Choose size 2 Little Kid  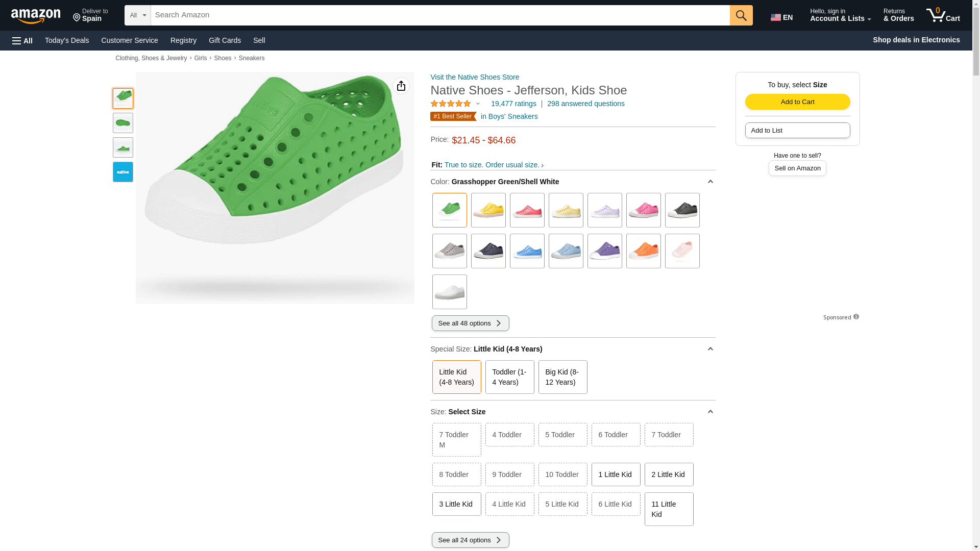(669, 474)
